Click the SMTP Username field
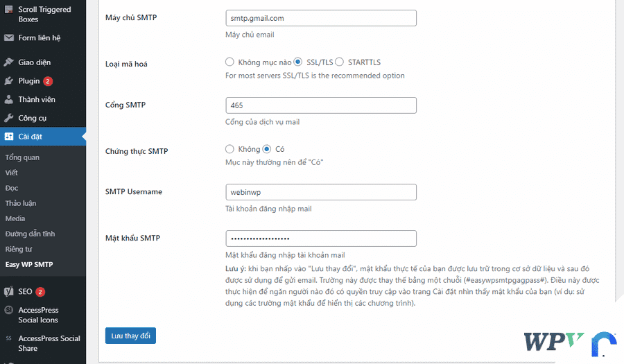Viewport: 624px width, 364px height. 321,192
